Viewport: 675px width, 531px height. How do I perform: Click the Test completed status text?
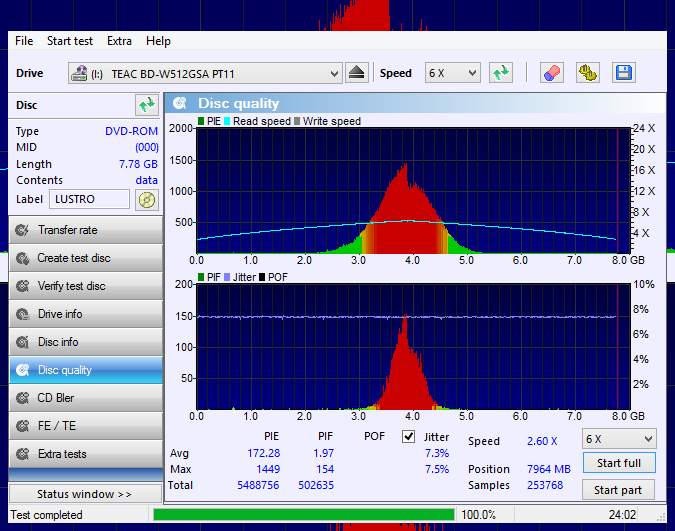tap(46, 515)
